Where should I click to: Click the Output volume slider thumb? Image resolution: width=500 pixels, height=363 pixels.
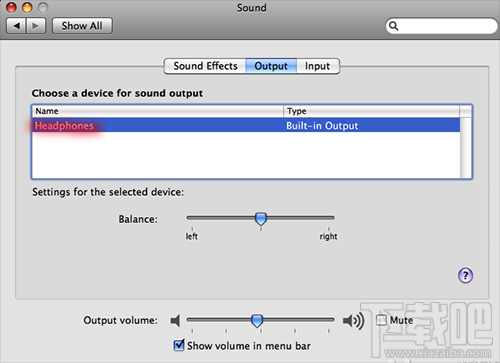[x=257, y=321]
